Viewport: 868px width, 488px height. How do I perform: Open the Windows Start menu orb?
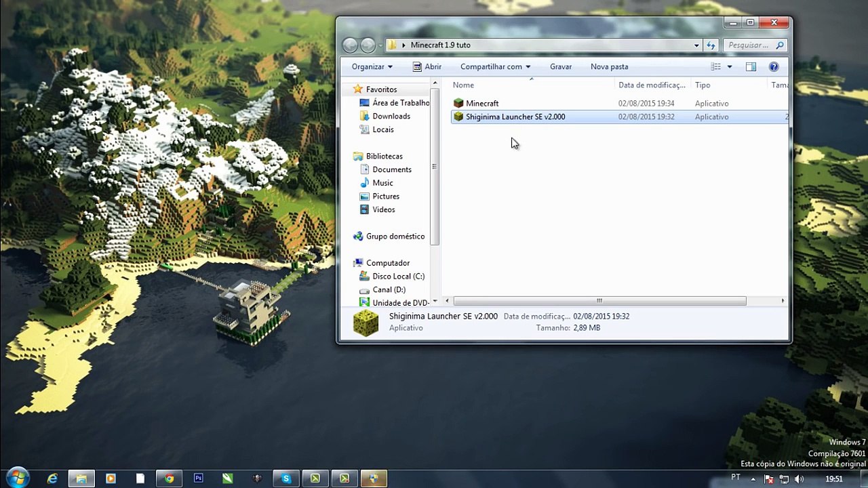point(18,478)
